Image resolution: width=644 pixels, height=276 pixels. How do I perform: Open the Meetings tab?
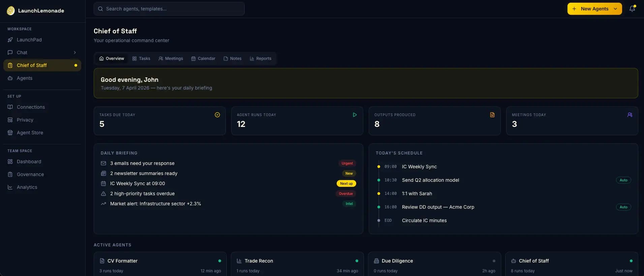(171, 59)
